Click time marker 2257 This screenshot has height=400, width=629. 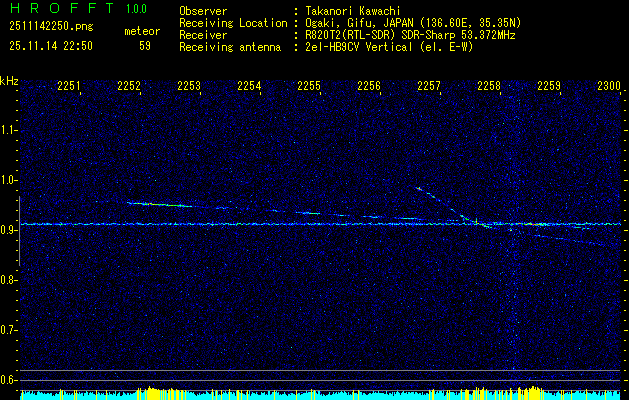click(x=429, y=85)
